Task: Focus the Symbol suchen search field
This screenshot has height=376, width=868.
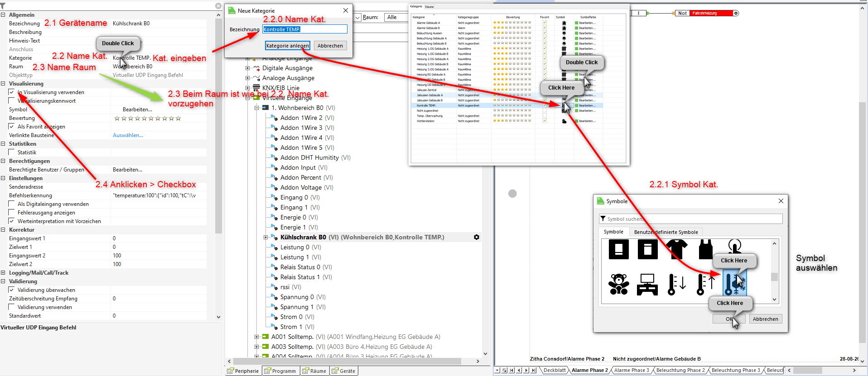Action: pos(691,219)
